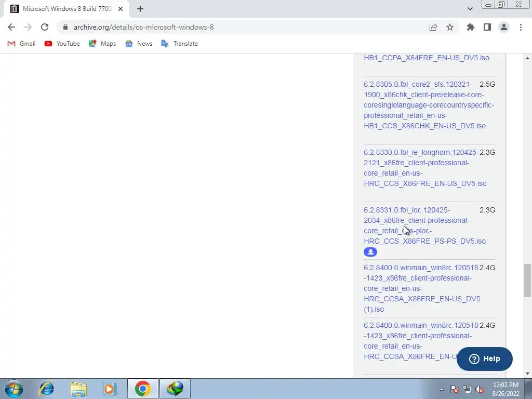
Task: Click the page scrollbar down arrow
Action: tap(527, 374)
